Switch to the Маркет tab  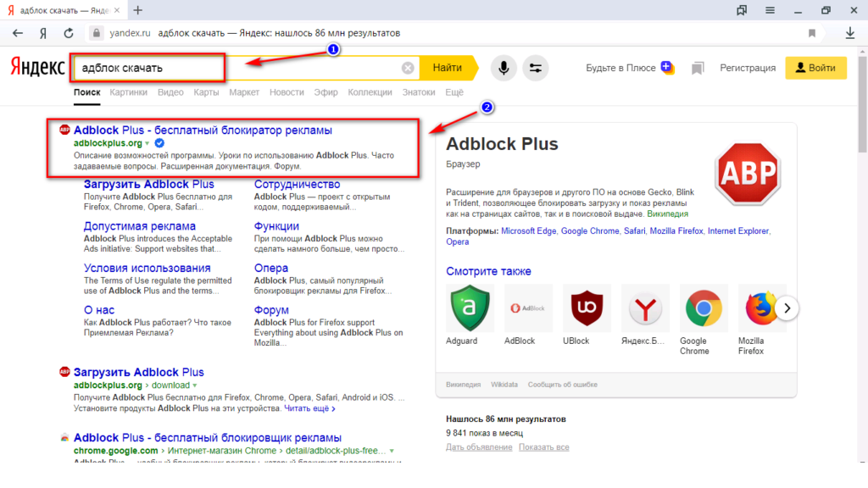[244, 92]
